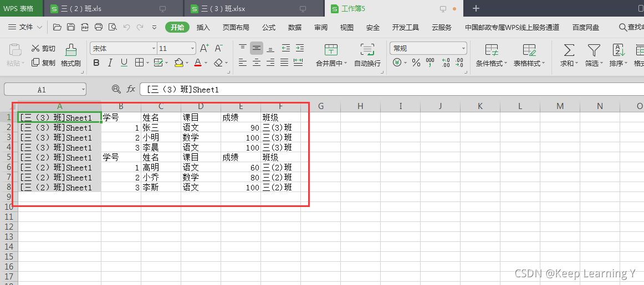Open Conditional Formatting (条件格式) dropdown

tap(505, 64)
